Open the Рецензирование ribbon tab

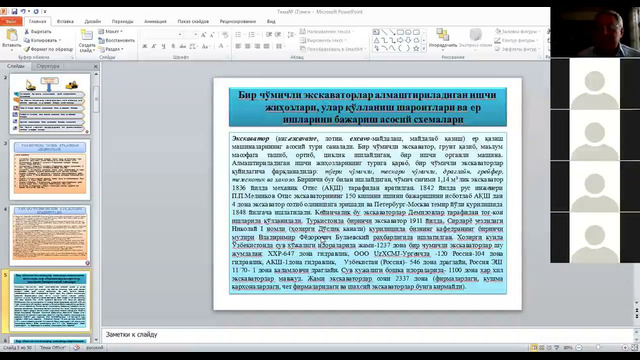[x=238, y=21]
